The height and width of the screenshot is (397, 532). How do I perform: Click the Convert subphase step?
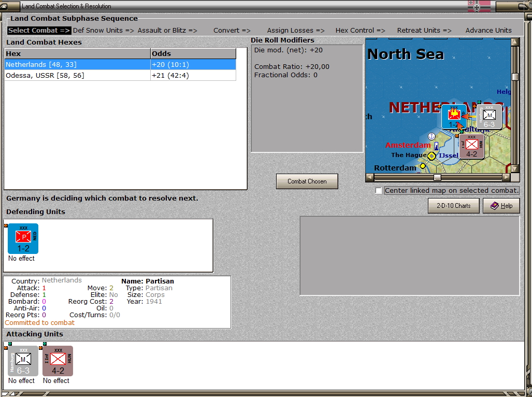click(x=232, y=30)
